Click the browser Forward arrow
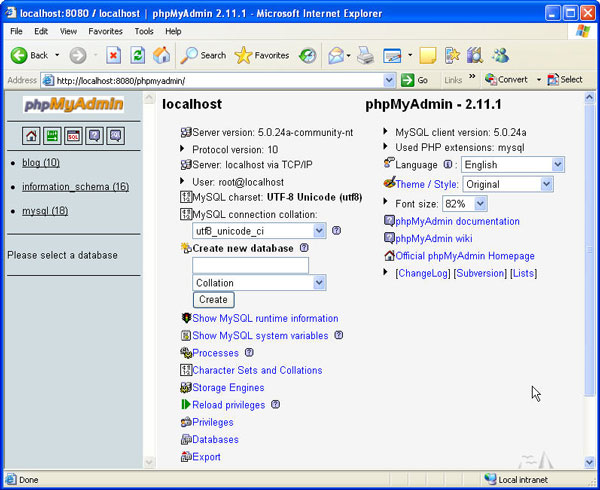The image size is (600, 490). (x=78, y=55)
